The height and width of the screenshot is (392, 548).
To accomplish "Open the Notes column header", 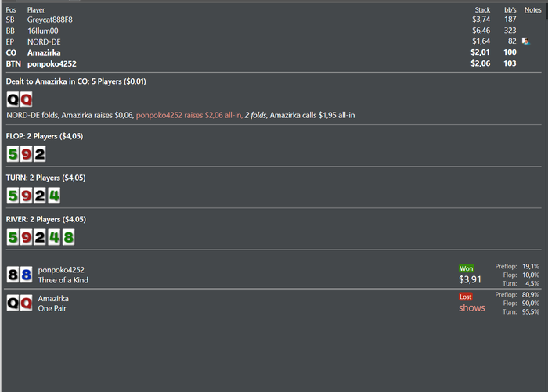I will [x=532, y=9].
